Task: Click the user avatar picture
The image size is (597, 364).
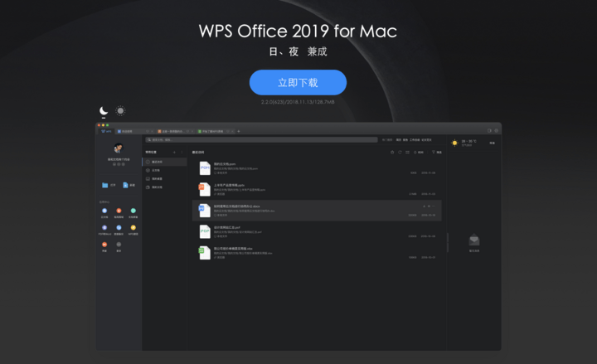Action: click(118, 148)
